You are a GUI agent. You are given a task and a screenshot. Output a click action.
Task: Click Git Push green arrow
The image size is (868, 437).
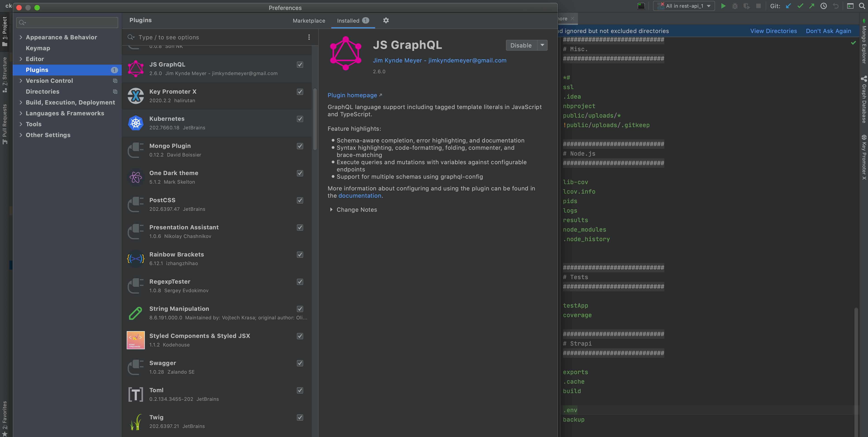812,6
